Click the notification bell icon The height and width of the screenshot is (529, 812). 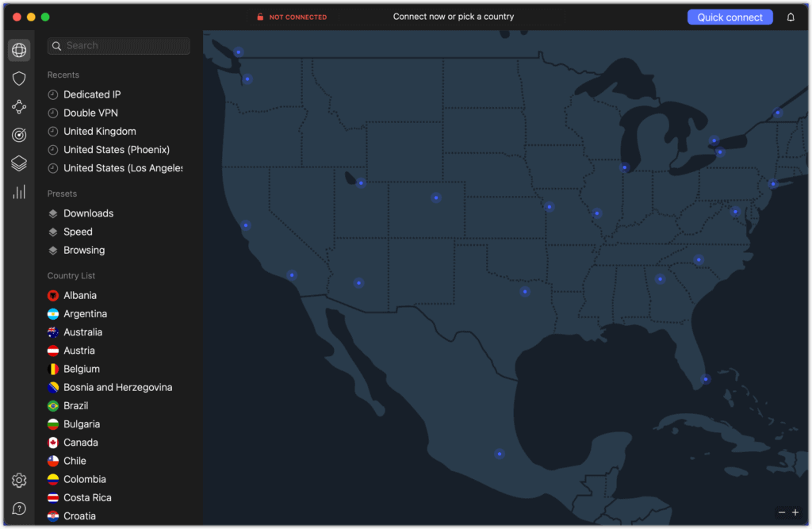[791, 17]
